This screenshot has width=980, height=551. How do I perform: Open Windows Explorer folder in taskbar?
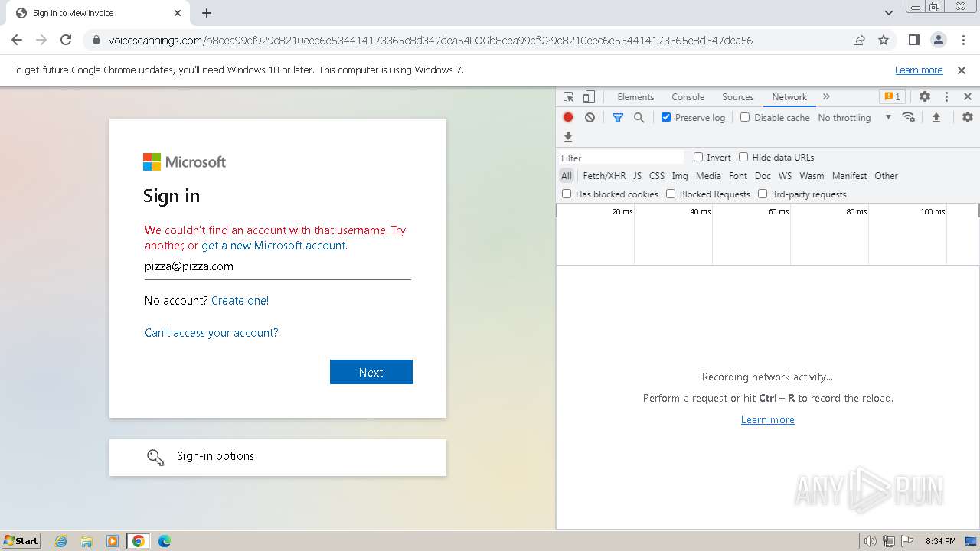point(87,541)
